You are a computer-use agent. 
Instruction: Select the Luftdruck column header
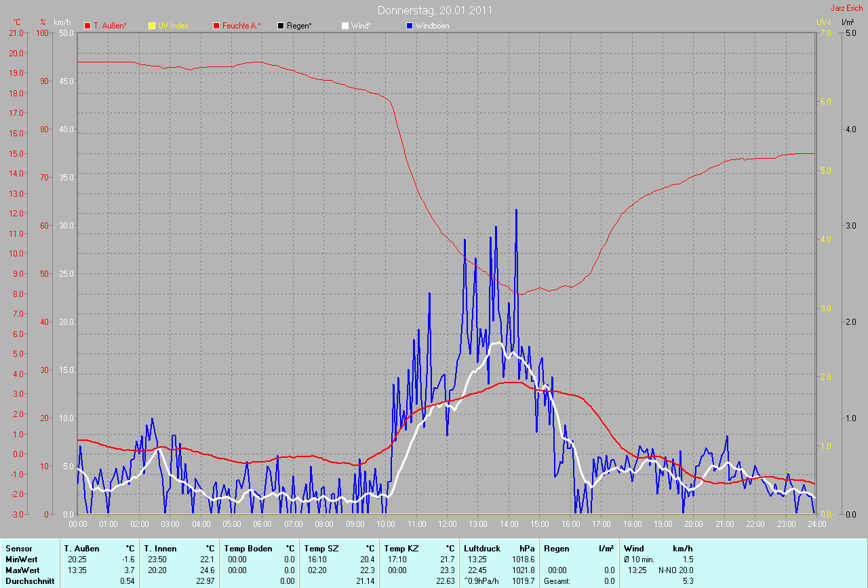click(481, 548)
